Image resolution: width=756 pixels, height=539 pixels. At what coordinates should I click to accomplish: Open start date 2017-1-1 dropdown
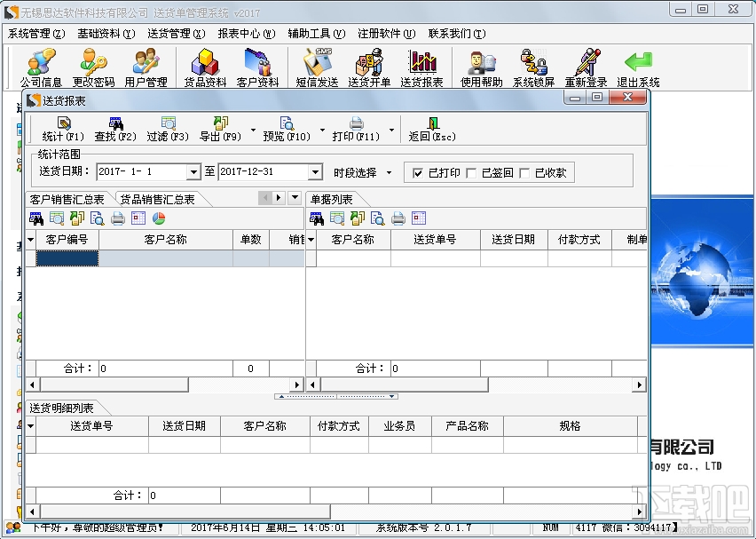(193, 171)
